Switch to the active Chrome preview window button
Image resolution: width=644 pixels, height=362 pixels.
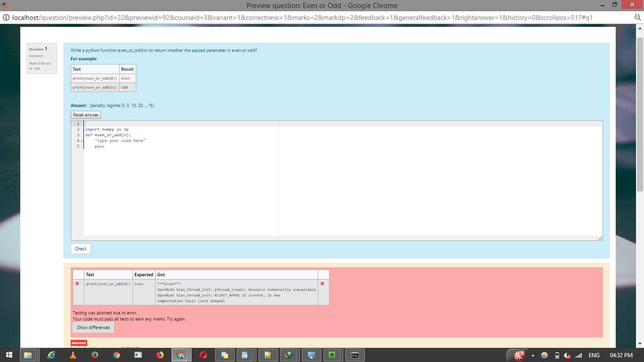[180, 355]
